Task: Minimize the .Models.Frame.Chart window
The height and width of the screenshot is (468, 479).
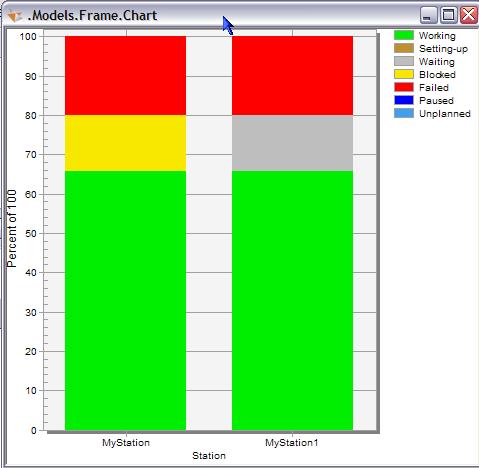Action: [x=428, y=15]
